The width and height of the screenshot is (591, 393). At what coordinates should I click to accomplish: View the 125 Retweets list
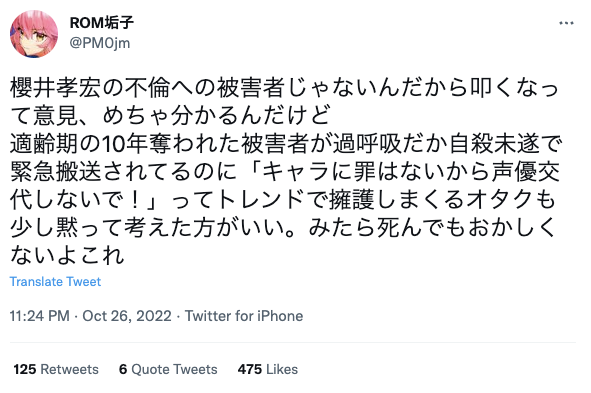tap(56, 369)
